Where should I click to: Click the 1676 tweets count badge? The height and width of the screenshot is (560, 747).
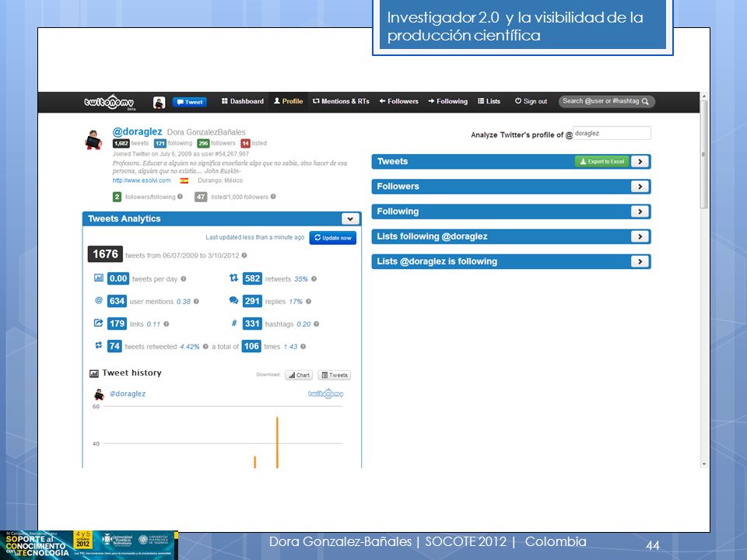pos(105,254)
